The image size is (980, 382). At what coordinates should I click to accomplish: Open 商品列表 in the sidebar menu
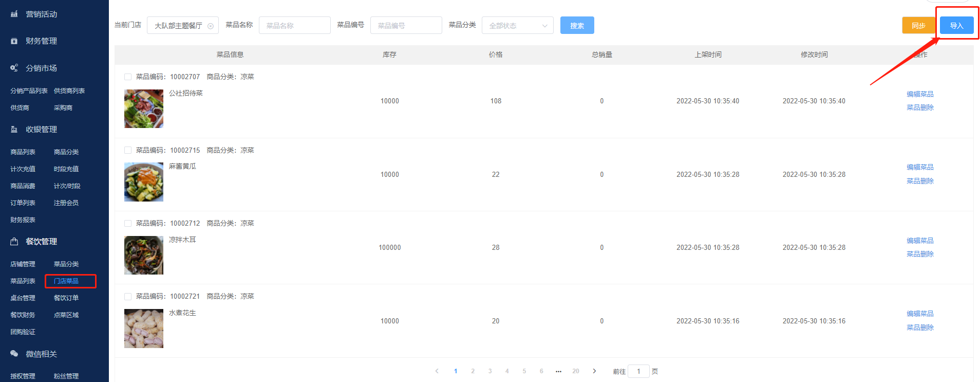(23, 152)
